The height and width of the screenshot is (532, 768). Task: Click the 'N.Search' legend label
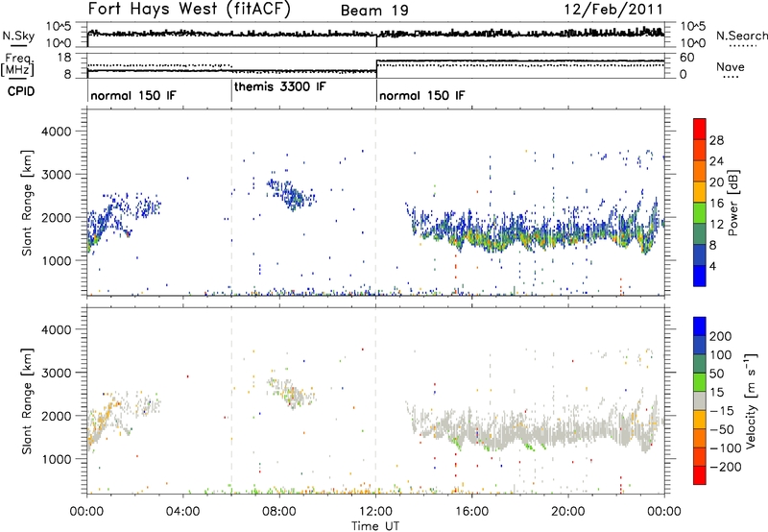click(x=741, y=36)
